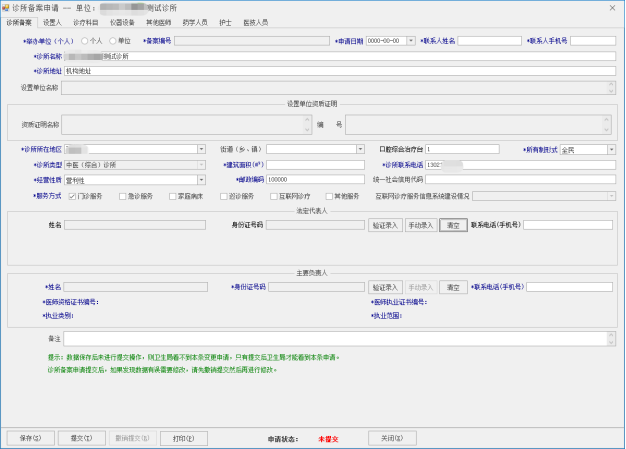Open the 申请日期 date dropdown
Image resolution: width=626 pixels, height=449 pixels.
[411, 41]
